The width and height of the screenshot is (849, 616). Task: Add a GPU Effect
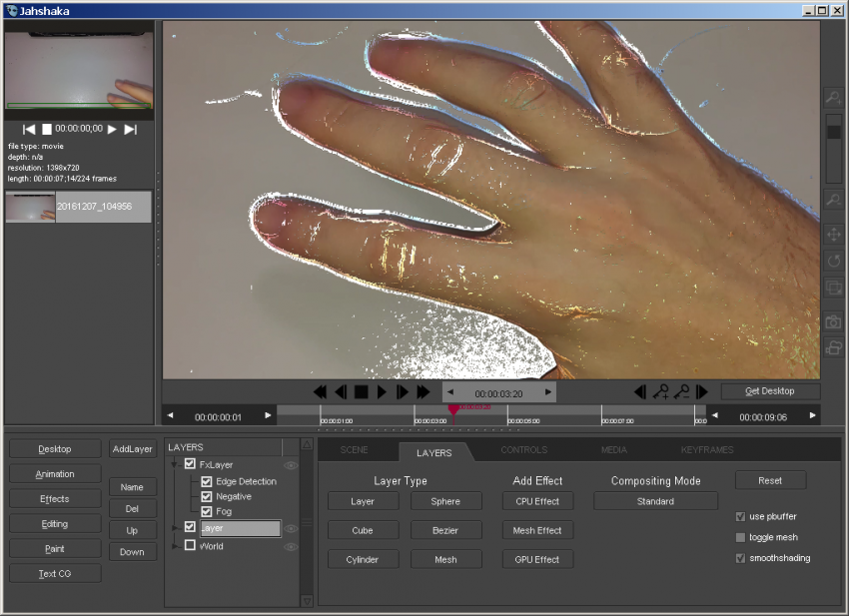pyautogui.click(x=537, y=560)
